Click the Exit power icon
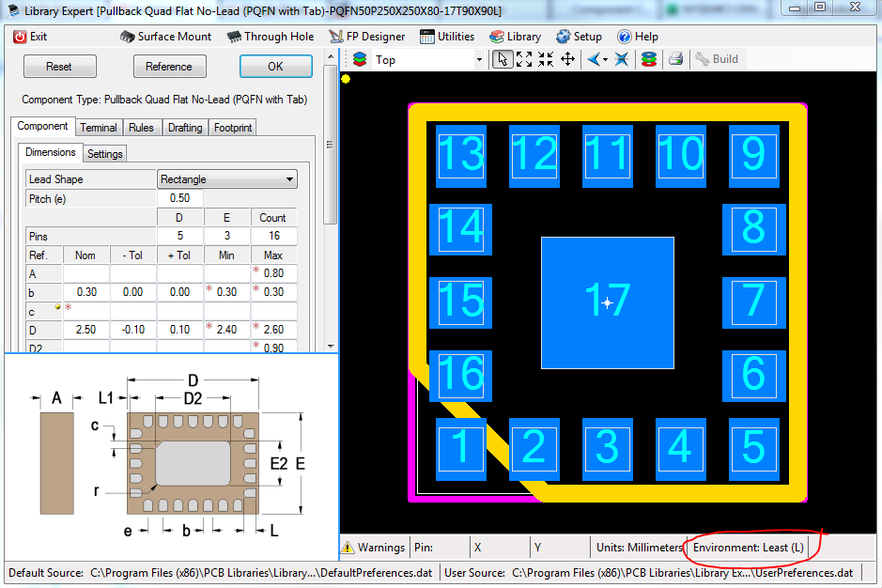The width and height of the screenshot is (882, 588). (20, 37)
